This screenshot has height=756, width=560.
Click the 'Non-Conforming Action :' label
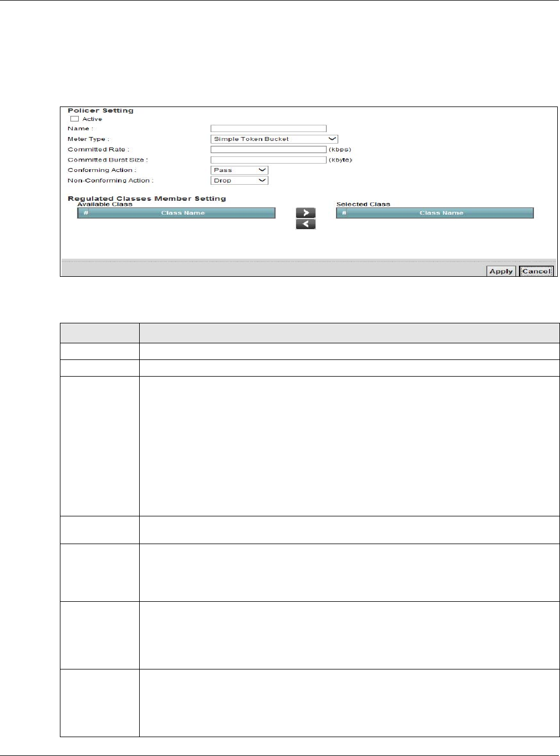tap(110, 180)
